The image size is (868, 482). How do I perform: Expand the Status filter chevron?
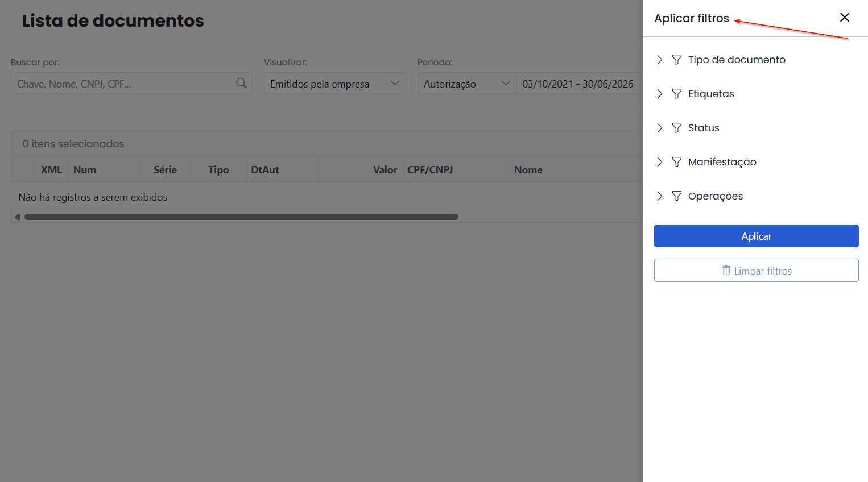tap(660, 128)
